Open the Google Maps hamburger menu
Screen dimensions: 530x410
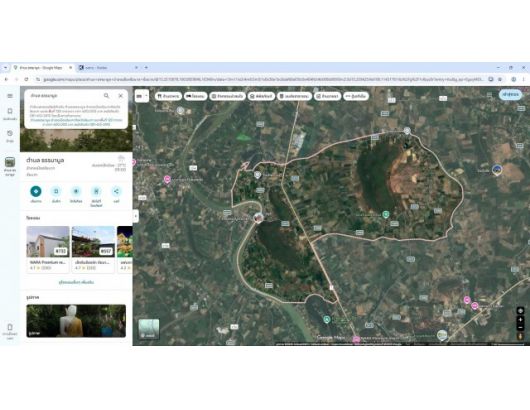(10, 96)
